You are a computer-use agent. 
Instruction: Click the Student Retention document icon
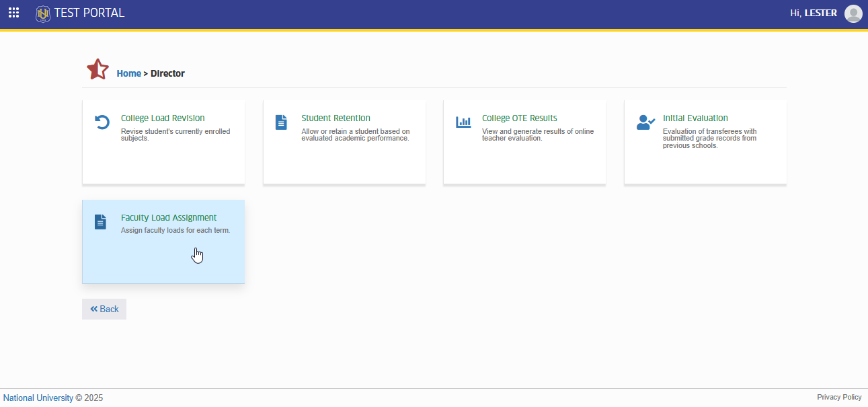[281, 122]
